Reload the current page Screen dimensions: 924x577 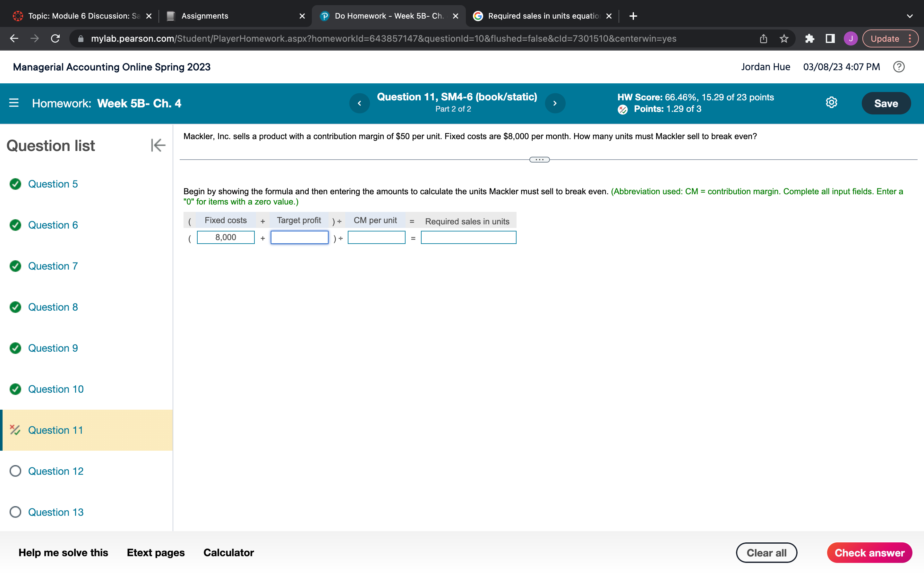coord(56,38)
